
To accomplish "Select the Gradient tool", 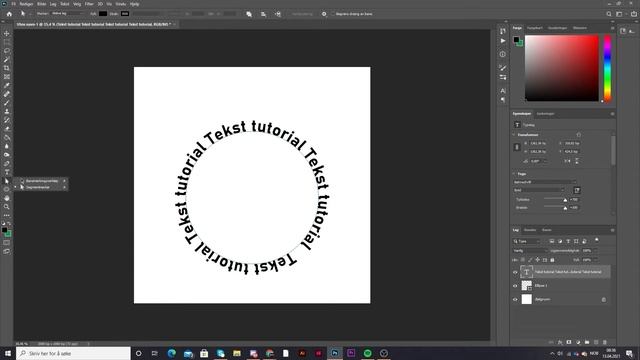I will point(7,137).
